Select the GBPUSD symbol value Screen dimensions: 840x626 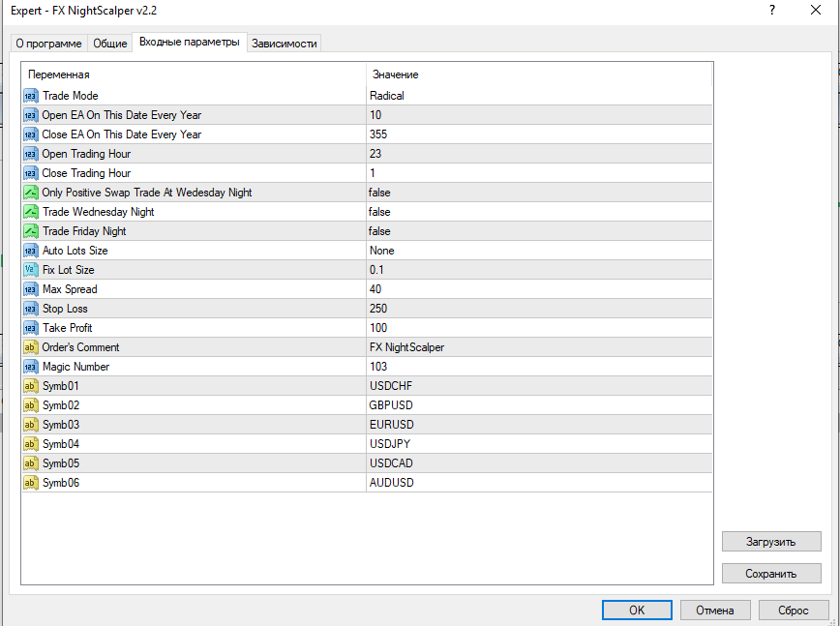pyautogui.click(x=391, y=404)
